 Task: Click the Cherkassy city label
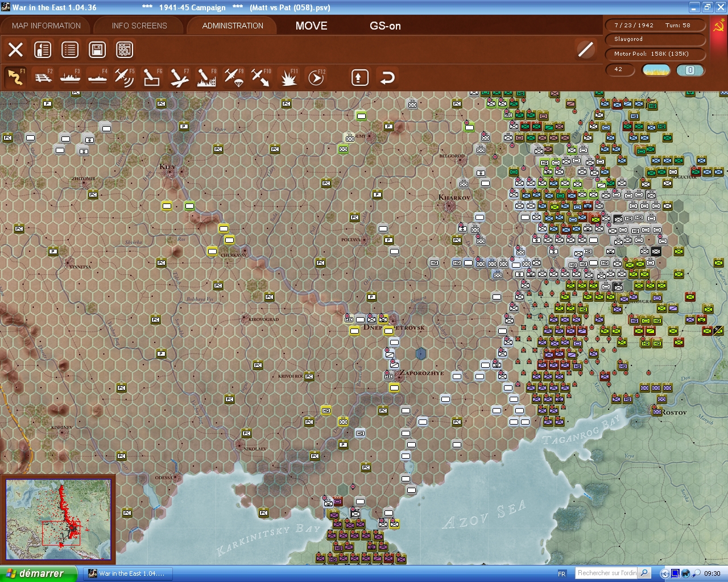[233, 256]
